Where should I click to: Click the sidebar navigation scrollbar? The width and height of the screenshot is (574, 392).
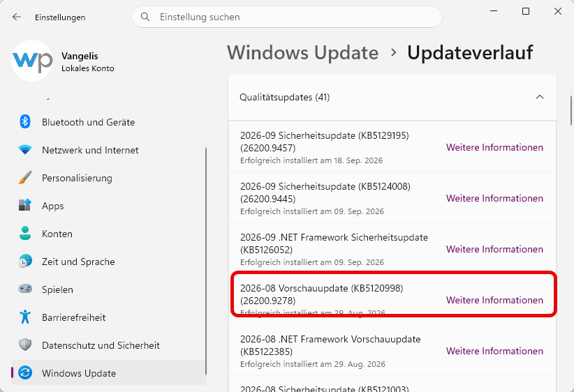[x=206, y=261]
